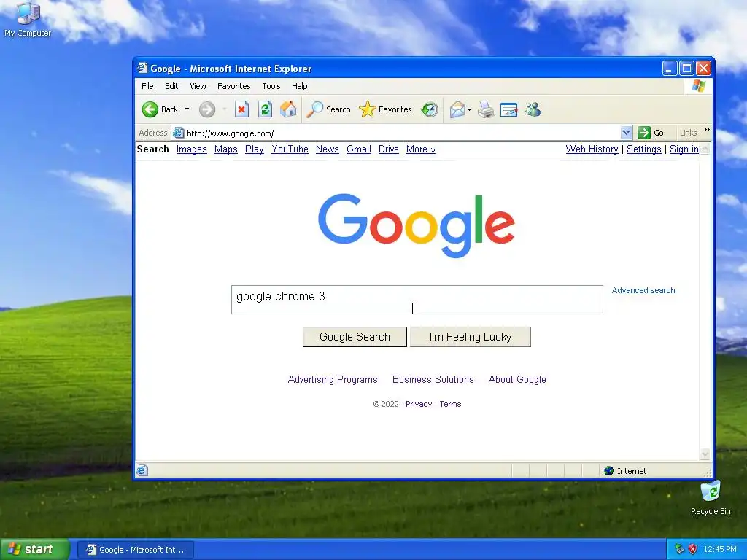
Task: Open the Help menu
Action: pos(300,86)
